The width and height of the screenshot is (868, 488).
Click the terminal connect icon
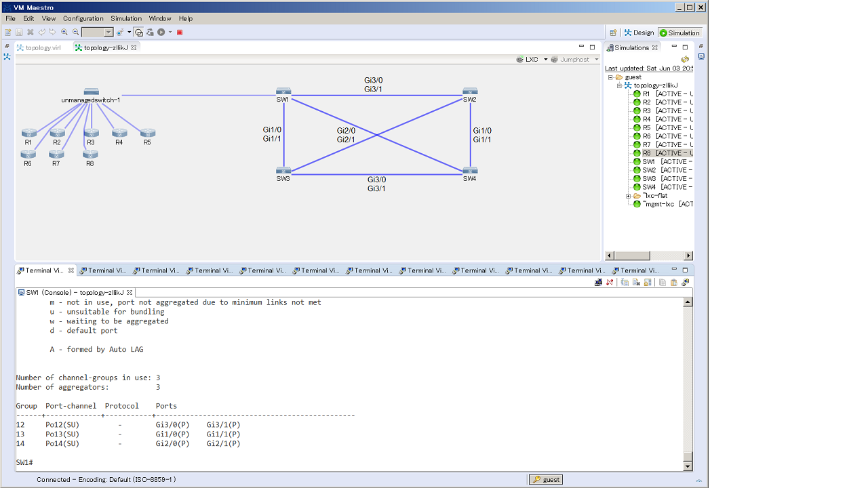[598, 283]
